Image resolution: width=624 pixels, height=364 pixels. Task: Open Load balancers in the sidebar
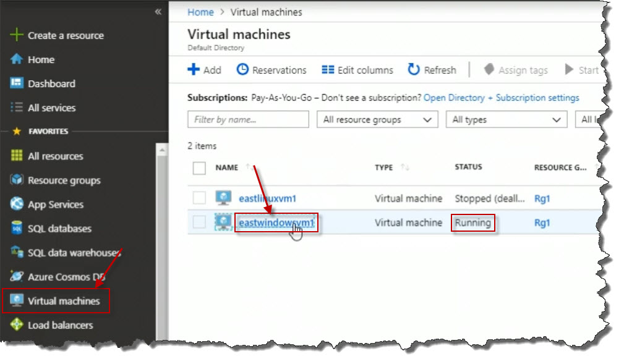(60, 326)
